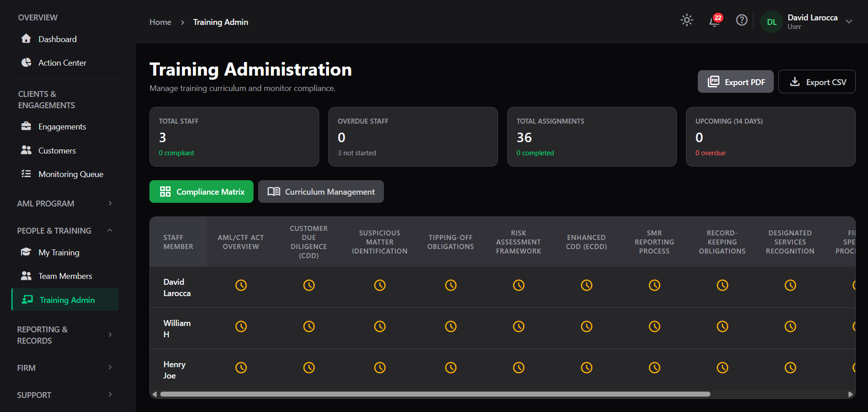Click the matrix horizontal scrollbar thumb
Screen dimensions: 868x412
[435, 394]
